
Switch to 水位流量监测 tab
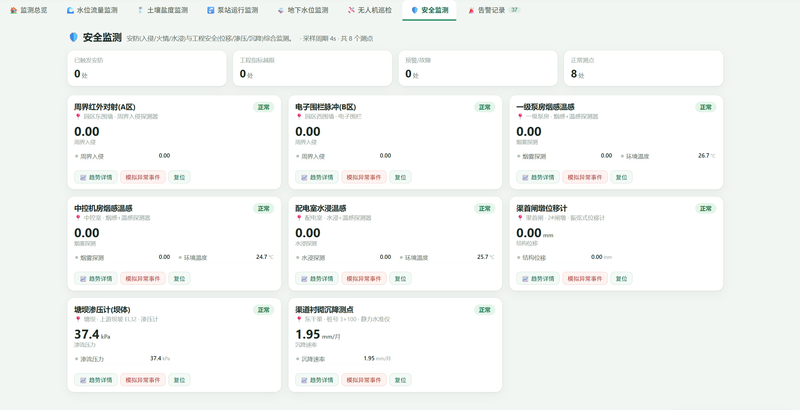(92, 10)
